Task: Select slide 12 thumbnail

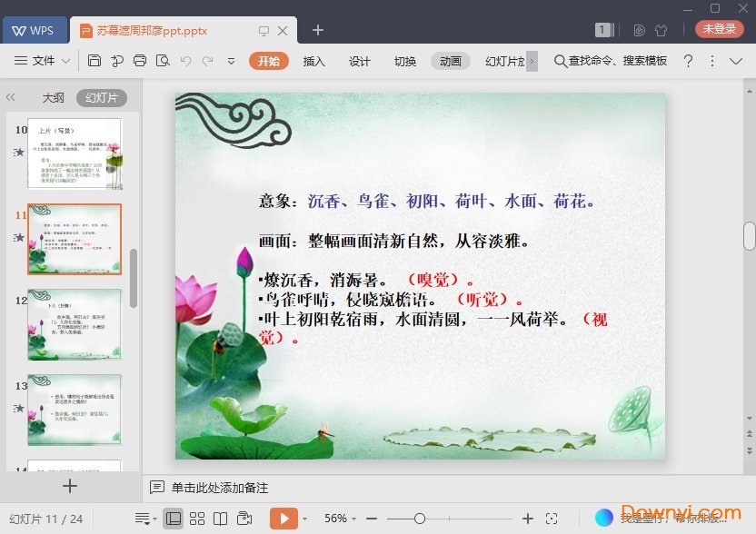Action: [75, 324]
